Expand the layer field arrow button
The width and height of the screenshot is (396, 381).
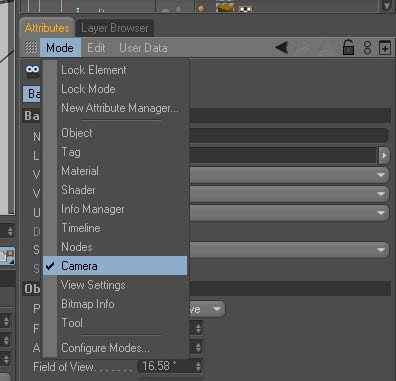[x=384, y=155]
